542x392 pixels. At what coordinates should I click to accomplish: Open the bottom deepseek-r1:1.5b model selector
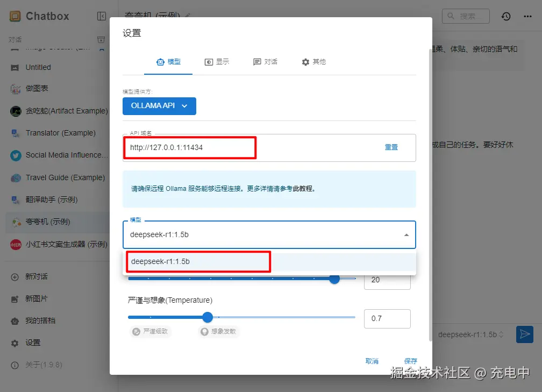tap(471, 334)
